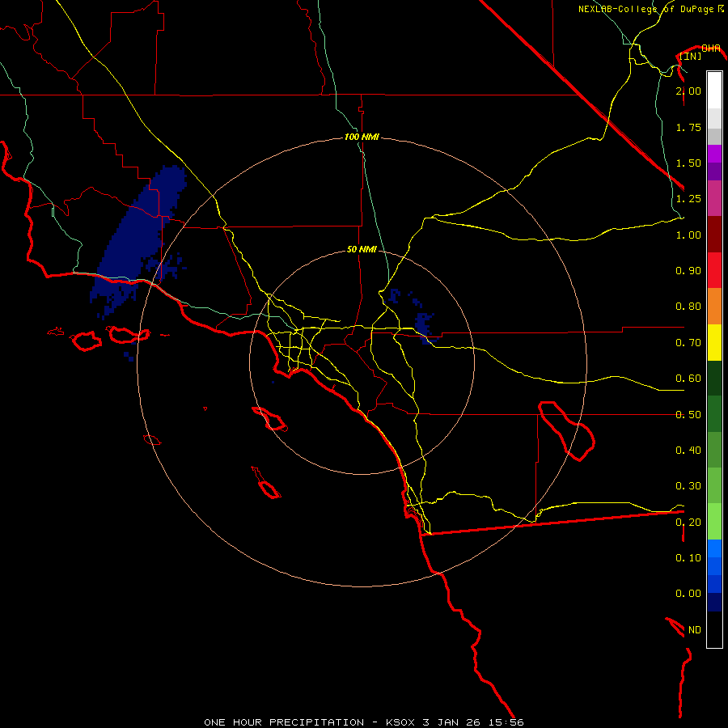Click the ND legend label
The height and width of the screenshot is (728, 728).
[695, 629]
